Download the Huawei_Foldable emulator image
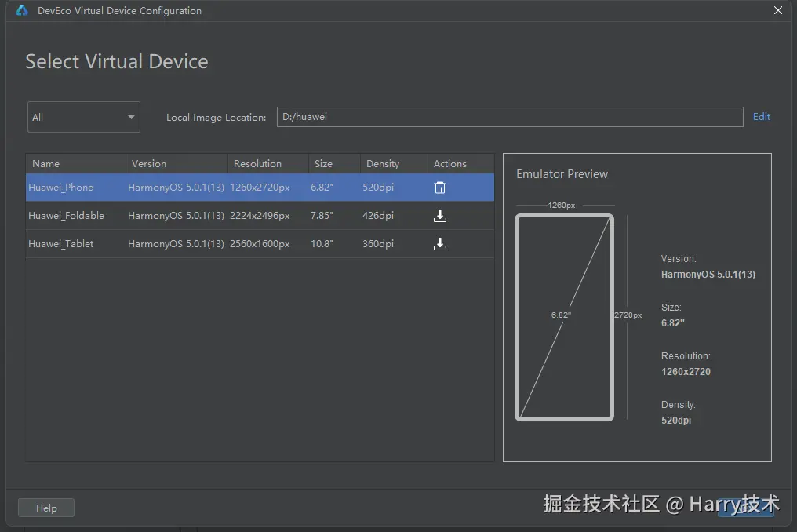797x532 pixels. tap(439, 216)
